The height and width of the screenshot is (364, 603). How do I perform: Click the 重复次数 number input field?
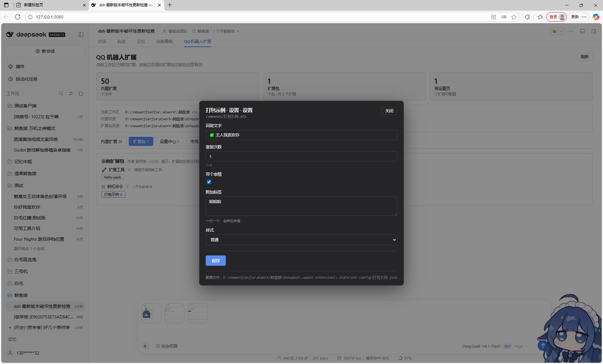(301, 156)
